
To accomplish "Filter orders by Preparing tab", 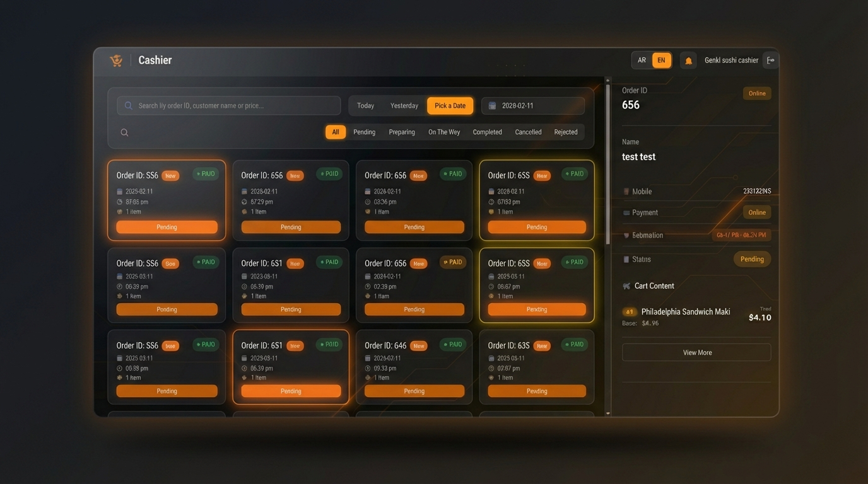I will (x=401, y=132).
